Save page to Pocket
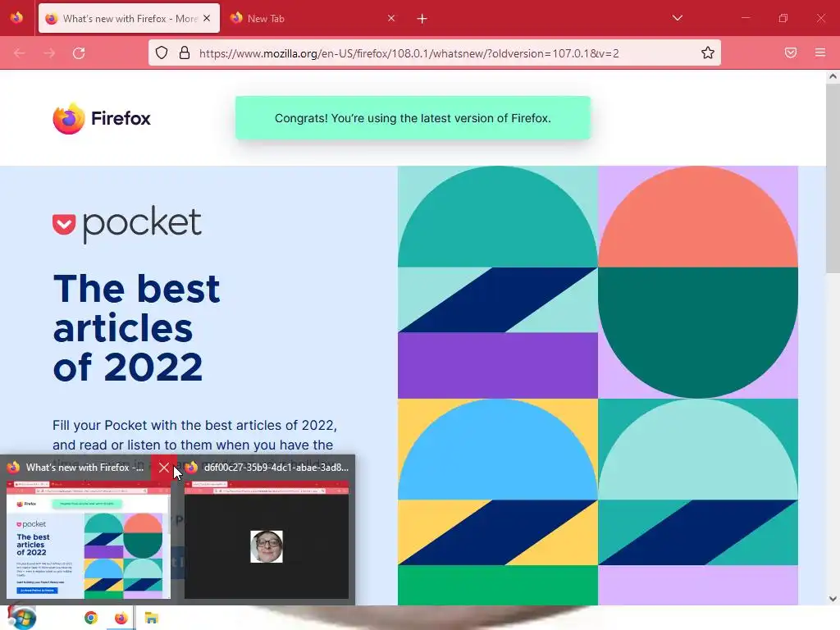Screen dimensions: 840x630 coord(791,53)
